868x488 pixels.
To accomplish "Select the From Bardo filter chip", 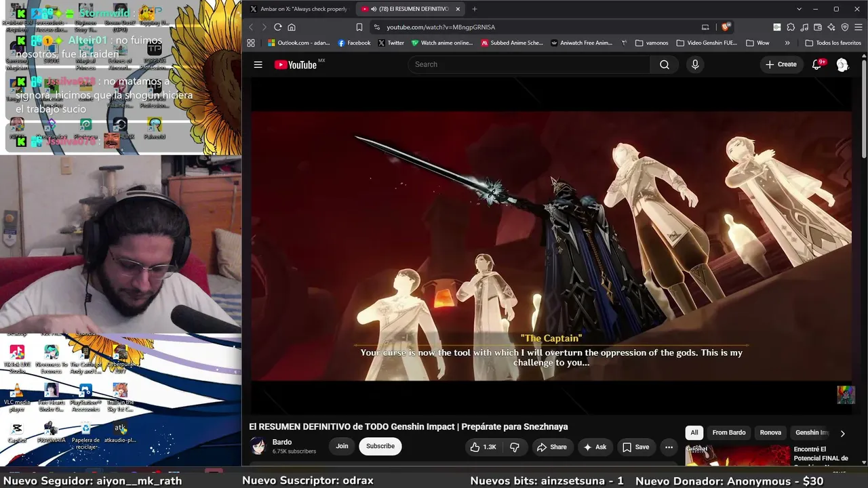I will tap(729, 432).
